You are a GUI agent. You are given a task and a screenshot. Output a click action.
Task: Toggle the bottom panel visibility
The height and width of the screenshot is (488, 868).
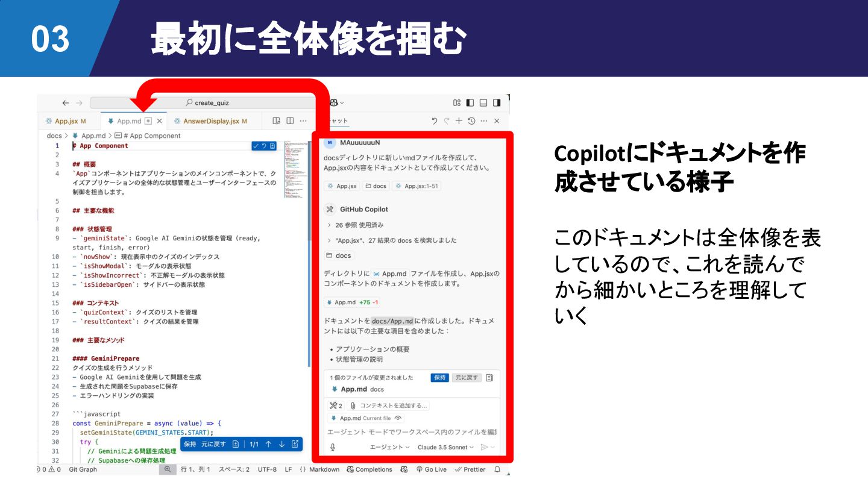pyautogui.click(x=483, y=103)
